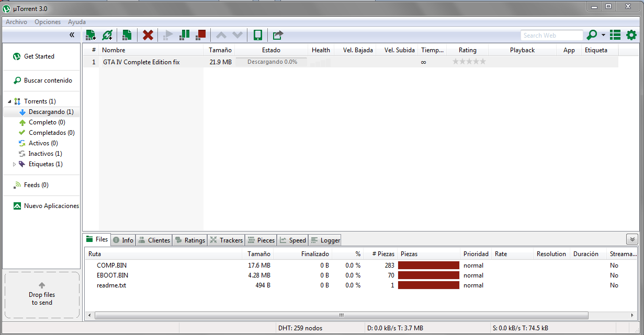Viewport: 644px width, 335px height.
Task: Collapse the sidebar with double chevron
Action: point(72,35)
